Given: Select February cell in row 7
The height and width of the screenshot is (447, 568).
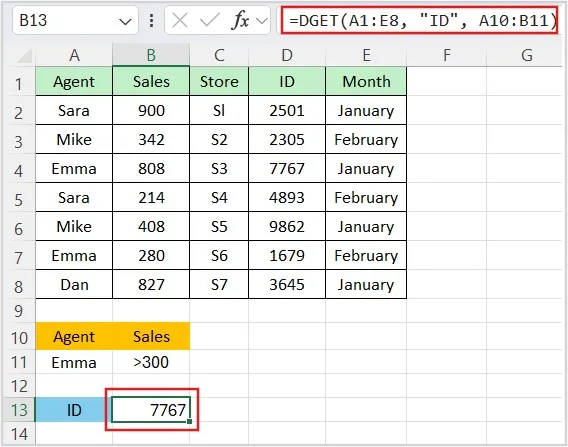Looking at the screenshot, I should (x=366, y=255).
